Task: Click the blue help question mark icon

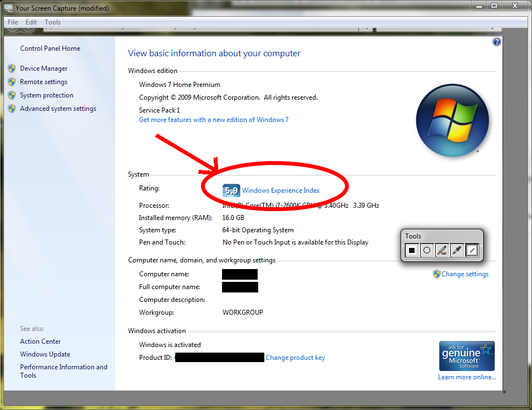Action: click(497, 42)
